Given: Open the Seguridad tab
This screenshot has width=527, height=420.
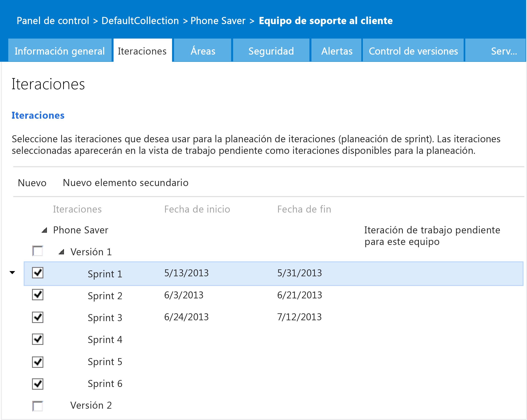Looking at the screenshot, I should [x=271, y=51].
